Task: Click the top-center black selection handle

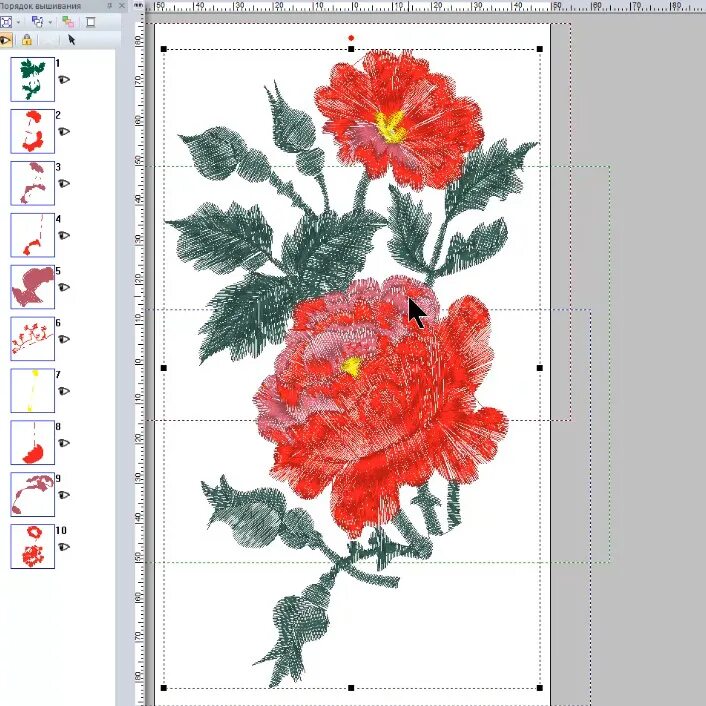Action: (351, 49)
